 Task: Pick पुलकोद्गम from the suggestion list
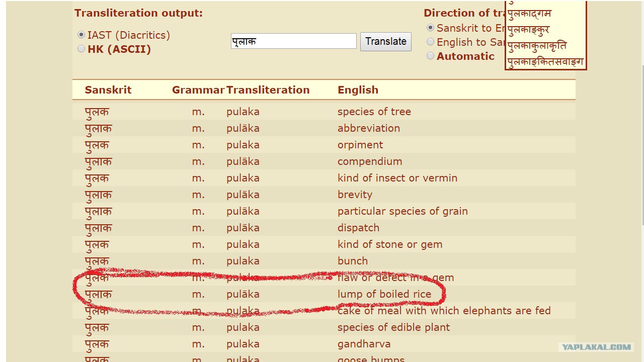point(529,14)
